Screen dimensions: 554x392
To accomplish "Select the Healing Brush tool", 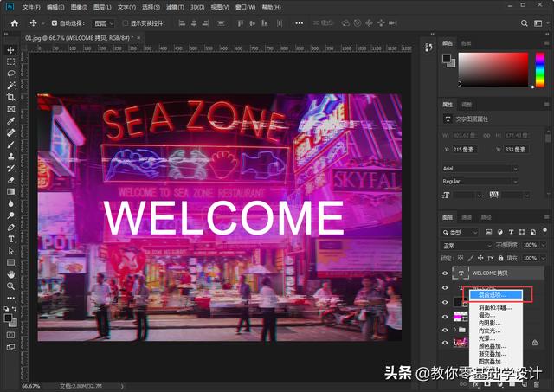I will coord(11,132).
